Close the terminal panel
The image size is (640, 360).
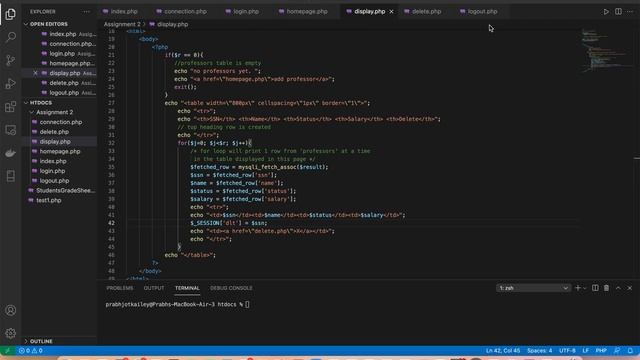[629, 288]
